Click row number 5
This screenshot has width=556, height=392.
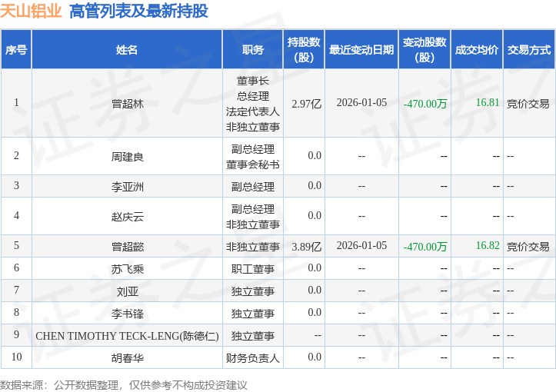pos(16,246)
